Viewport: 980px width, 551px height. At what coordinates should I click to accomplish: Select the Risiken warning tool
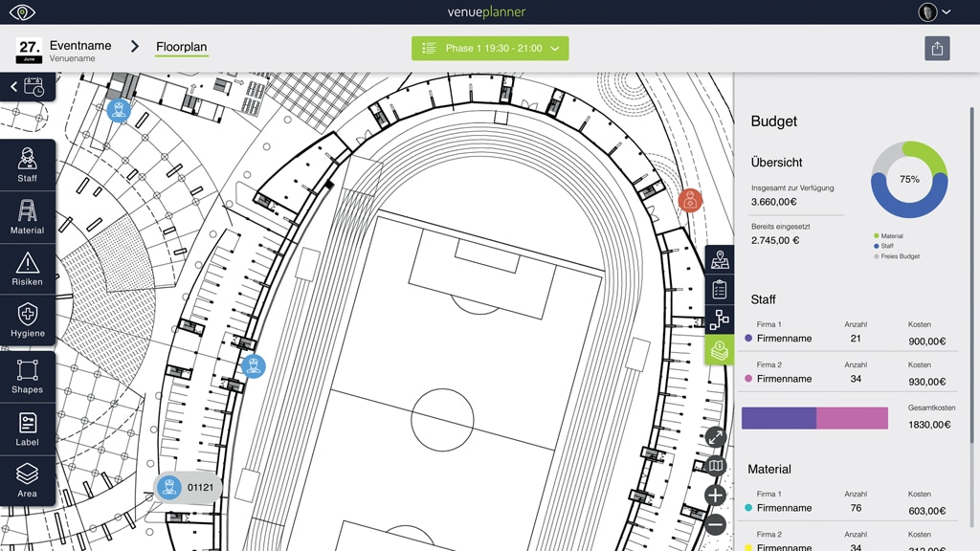click(x=27, y=268)
